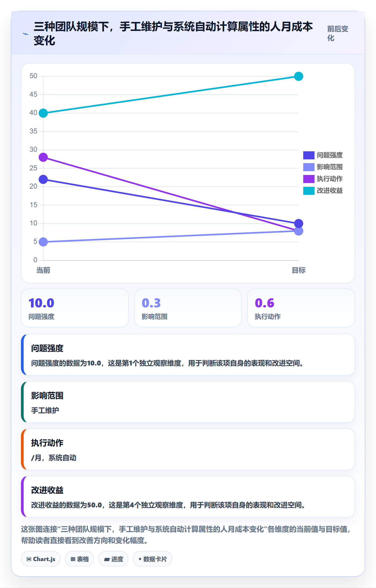Viewport: 376px width, 588px height.
Task: Click the y-axis label 50
Action: pos(33,76)
